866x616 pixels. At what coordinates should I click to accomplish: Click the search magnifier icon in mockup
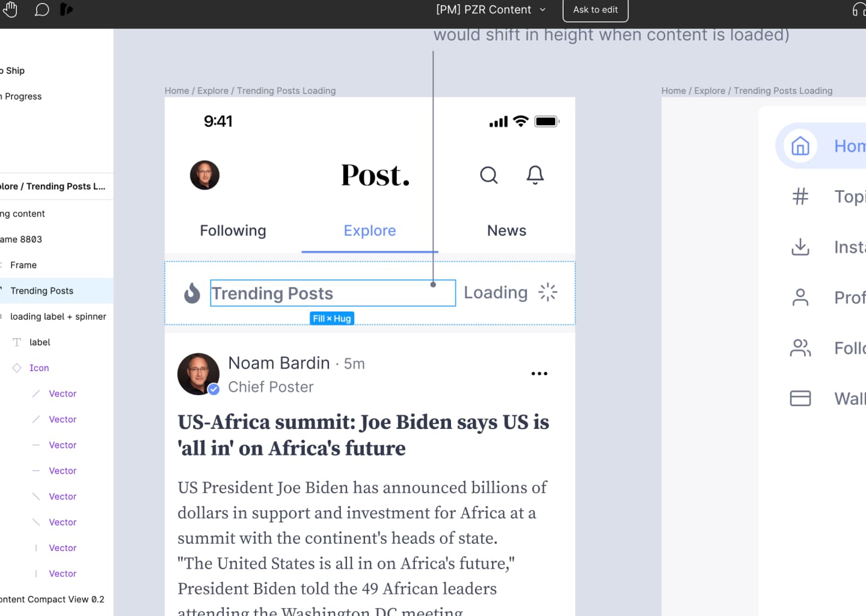click(x=488, y=175)
